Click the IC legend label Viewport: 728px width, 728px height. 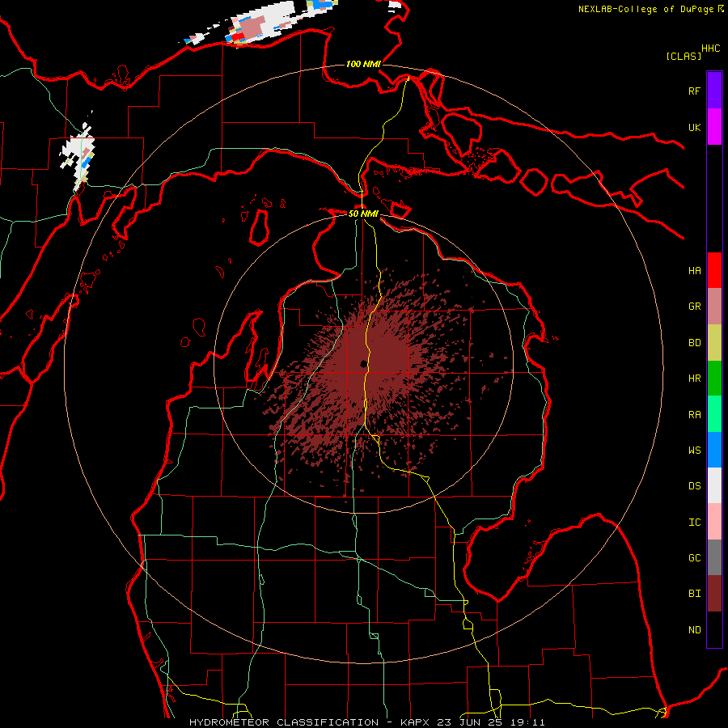[x=694, y=523]
